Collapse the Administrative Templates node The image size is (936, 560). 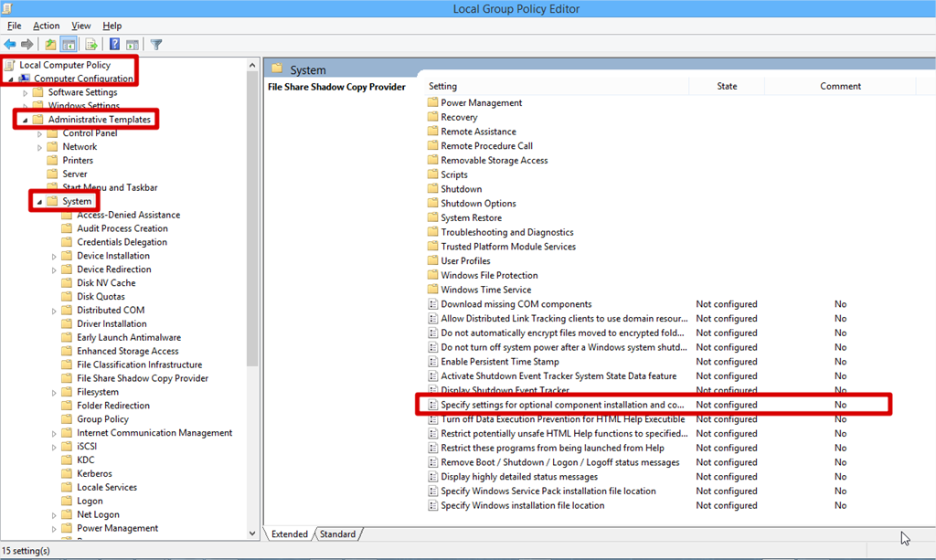(25, 120)
